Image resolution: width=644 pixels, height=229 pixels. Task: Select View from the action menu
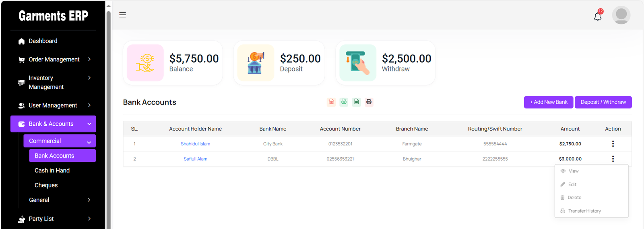point(573,171)
